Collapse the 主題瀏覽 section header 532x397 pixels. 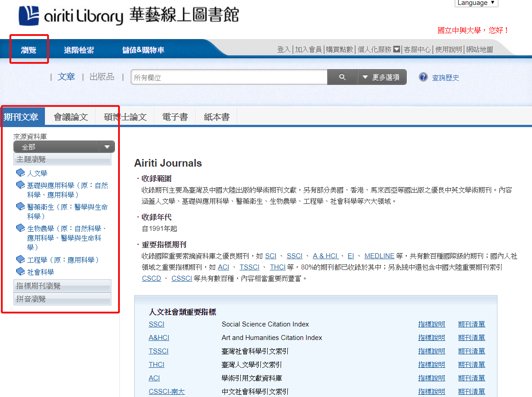pyautogui.click(x=62, y=159)
